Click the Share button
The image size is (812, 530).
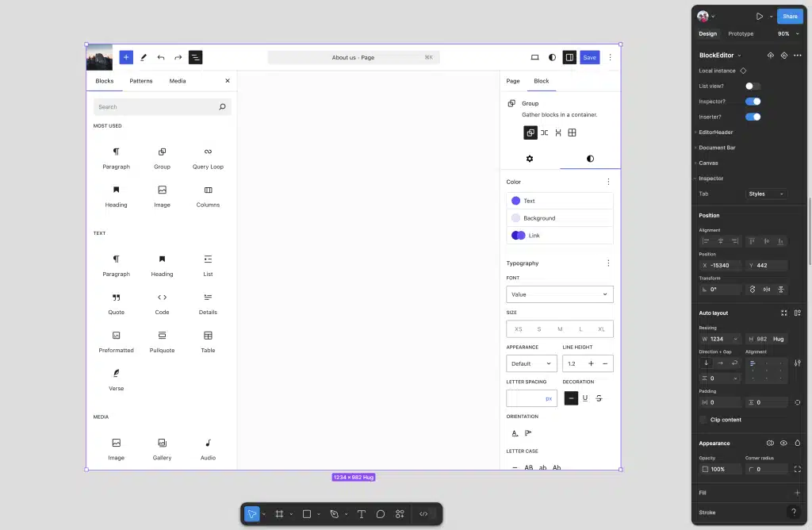(790, 16)
